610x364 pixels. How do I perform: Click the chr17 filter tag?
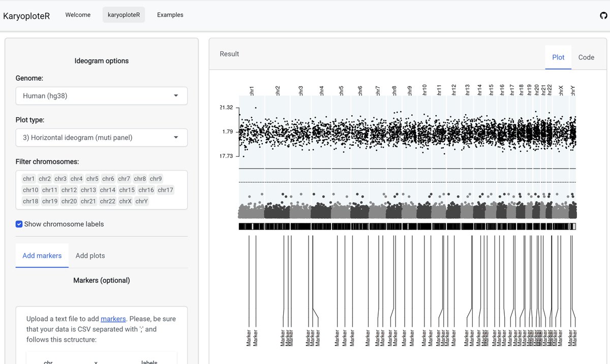166,190
